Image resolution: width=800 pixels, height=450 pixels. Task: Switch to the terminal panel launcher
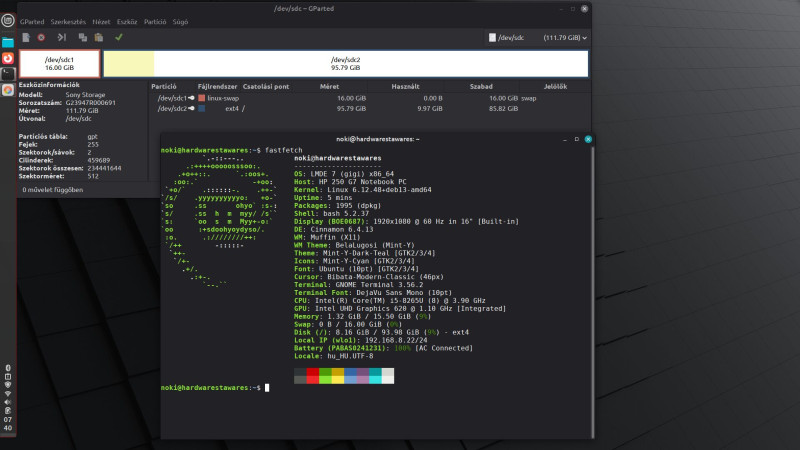pos(8,74)
